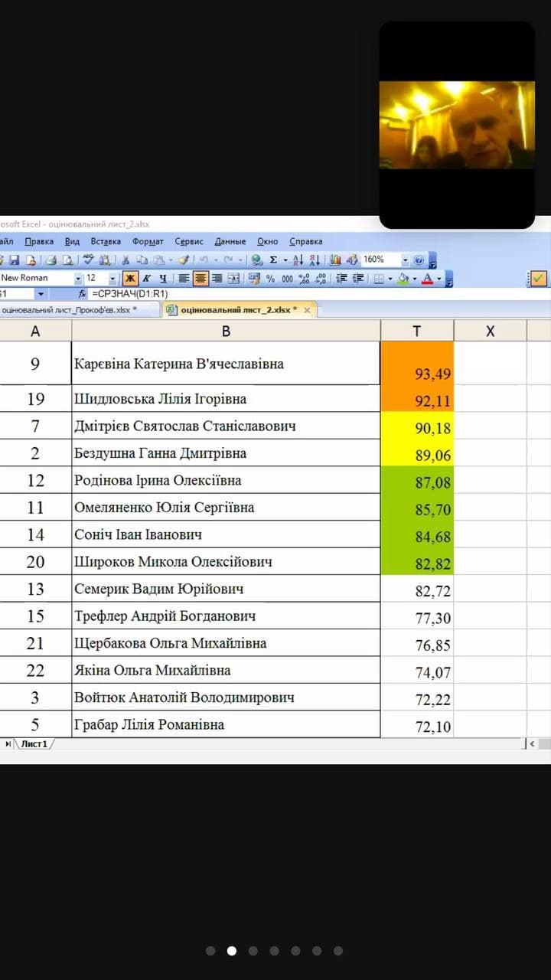Toggle underline formatting (Ч) button
The height and width of the screenshot is (980, 551).
coord(162,279)
